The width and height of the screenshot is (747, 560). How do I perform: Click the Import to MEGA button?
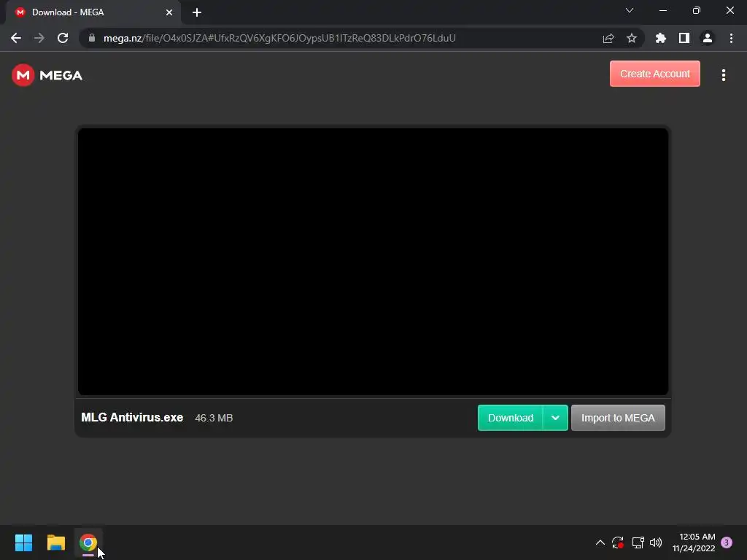tap(618, 418)
